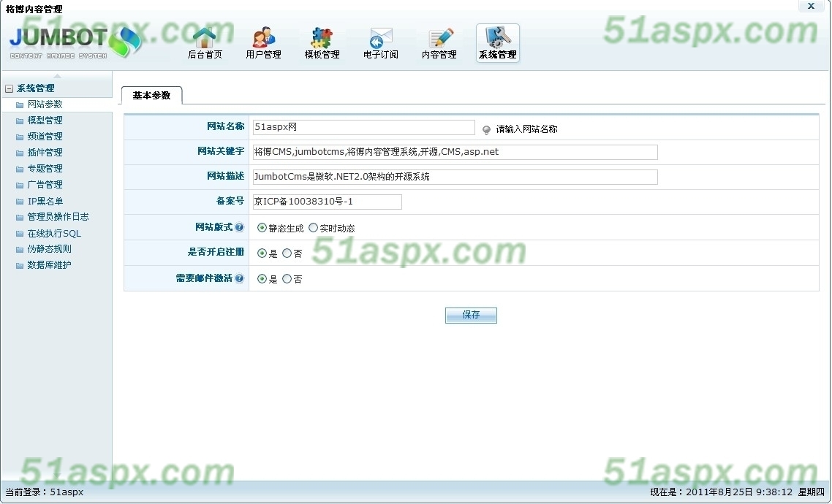Click folder icon of 模型管理

(x=20, y=121)
